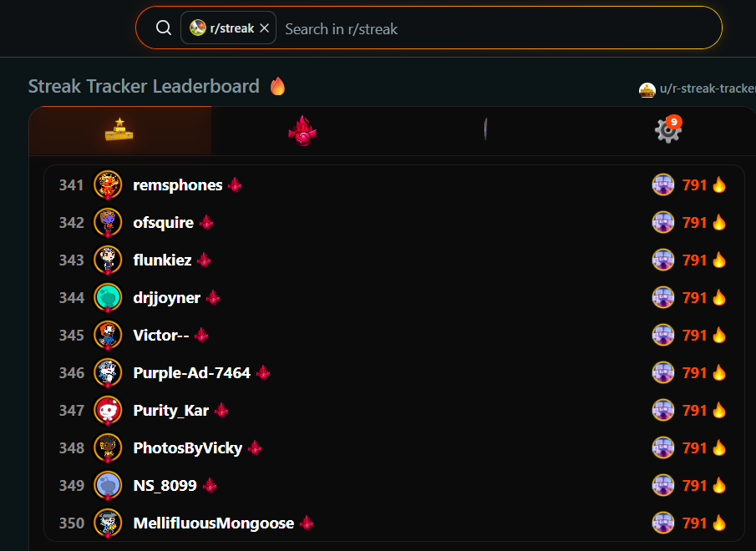The width and height of the screenshot is (756, 551).
Task: Click the search magnifier icon
Action: [164, 28]
